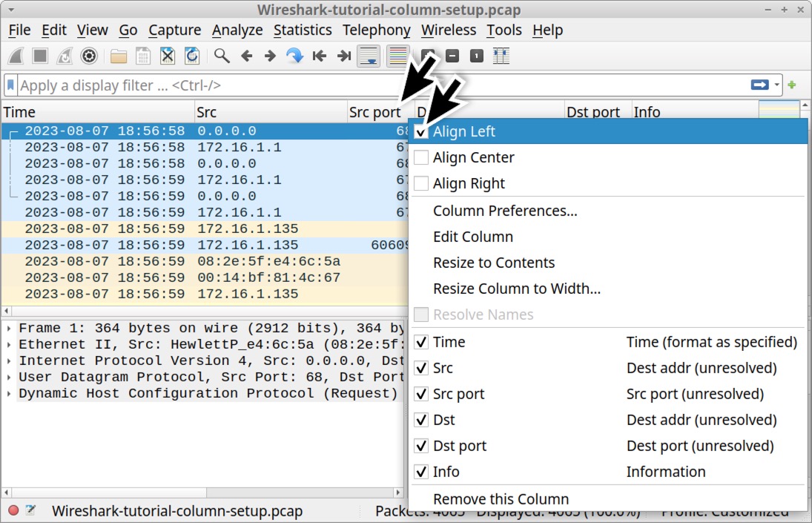Toggle Src column visibility checkbox
Viewport: 812px width, 523px height.
pos(421,368)
